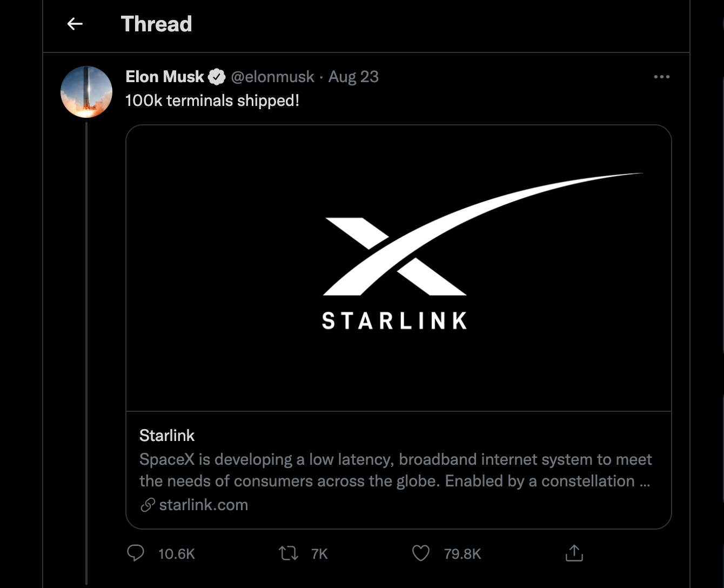Click the Starlink card title
This screenshot has width=724, height=588.
click(167, 436)
